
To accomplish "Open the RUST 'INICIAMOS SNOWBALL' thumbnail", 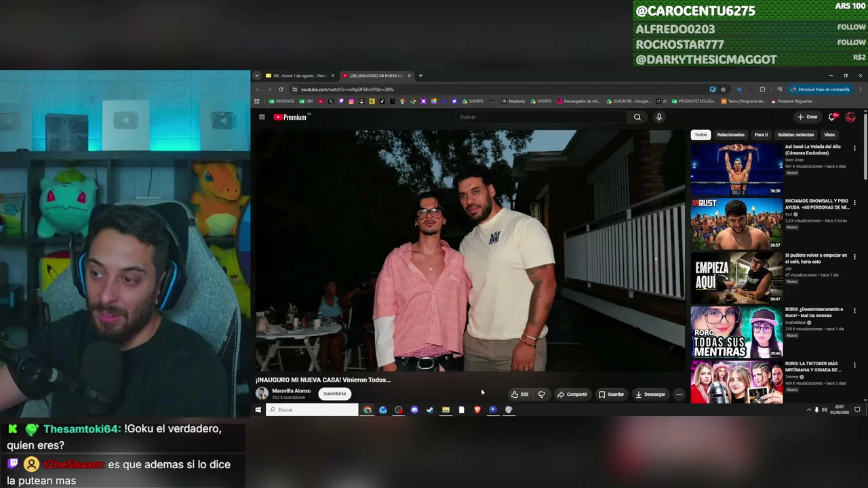I will click(x=736, y=224).
